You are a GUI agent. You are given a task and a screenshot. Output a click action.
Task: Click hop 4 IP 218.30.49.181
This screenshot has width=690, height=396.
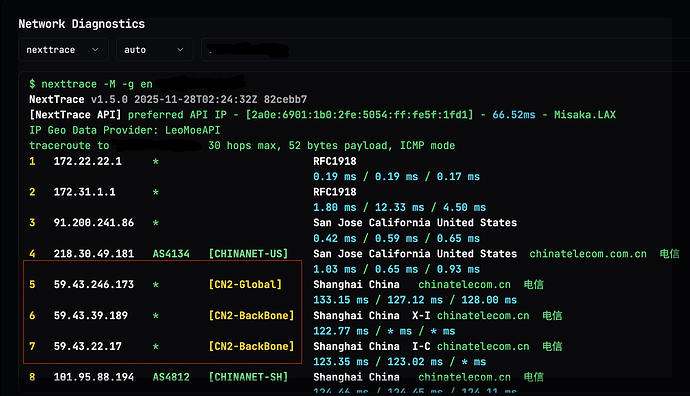pyautogui.click(x=94, y=254)
